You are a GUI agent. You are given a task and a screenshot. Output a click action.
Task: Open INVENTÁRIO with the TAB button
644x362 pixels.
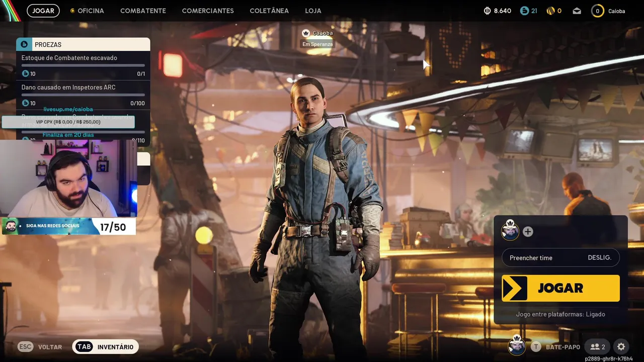pyautogui.click(x=105, y=347)
